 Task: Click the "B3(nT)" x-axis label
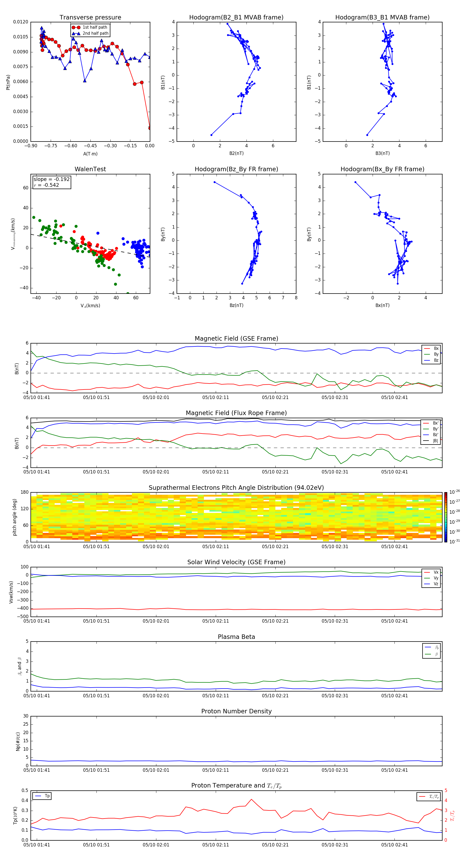click(382, 153)
